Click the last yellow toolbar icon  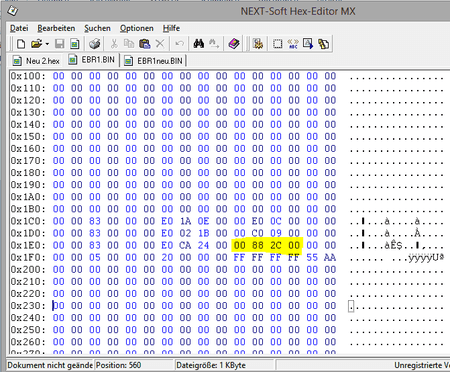point(323,44)
